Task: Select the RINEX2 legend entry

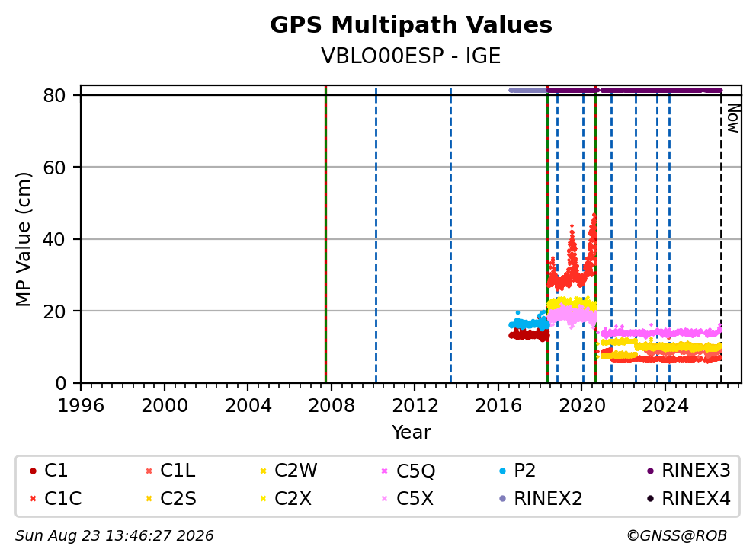Action: pyautogui.click(x=540, y=499)
